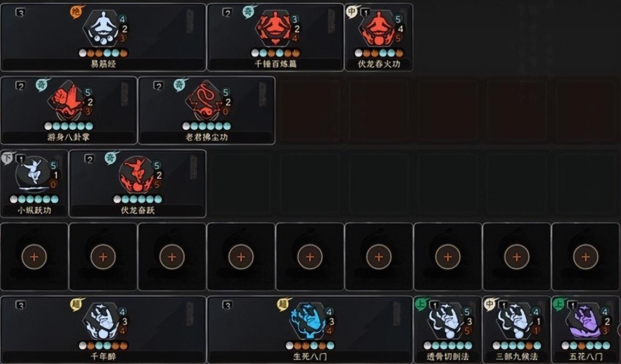Image resolution: width=621 pixels, height=364 pixels.
Task: Click the green 上 badge on 五花八门
Action: tap(558, 304)
